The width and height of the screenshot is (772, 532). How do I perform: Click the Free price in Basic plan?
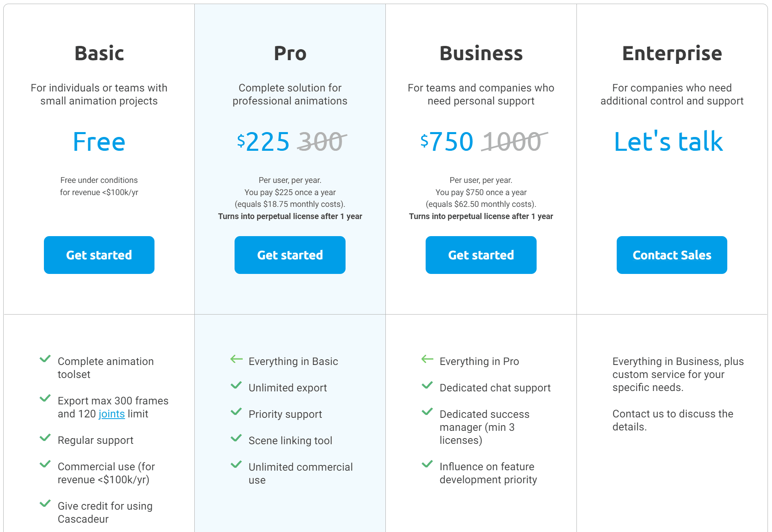[99, 142]
